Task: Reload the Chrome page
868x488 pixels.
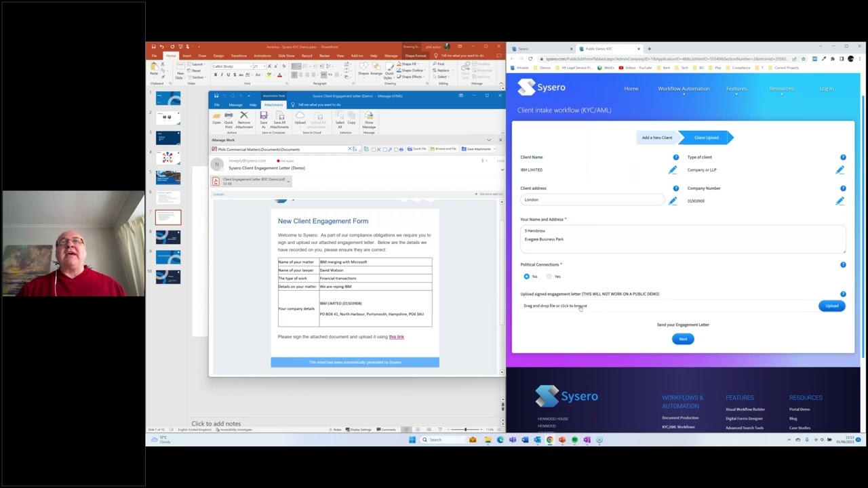Action: point(530,59)
